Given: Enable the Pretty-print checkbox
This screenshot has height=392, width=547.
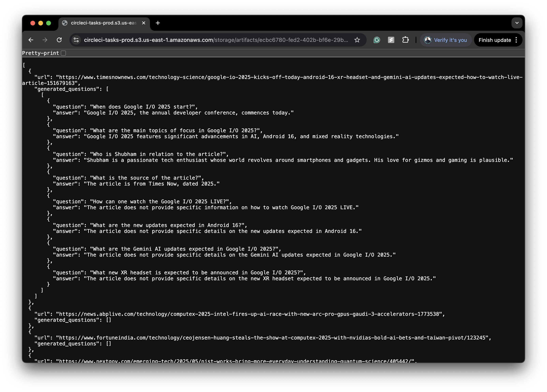Looking at the screenshot, I should pos(63,53).
